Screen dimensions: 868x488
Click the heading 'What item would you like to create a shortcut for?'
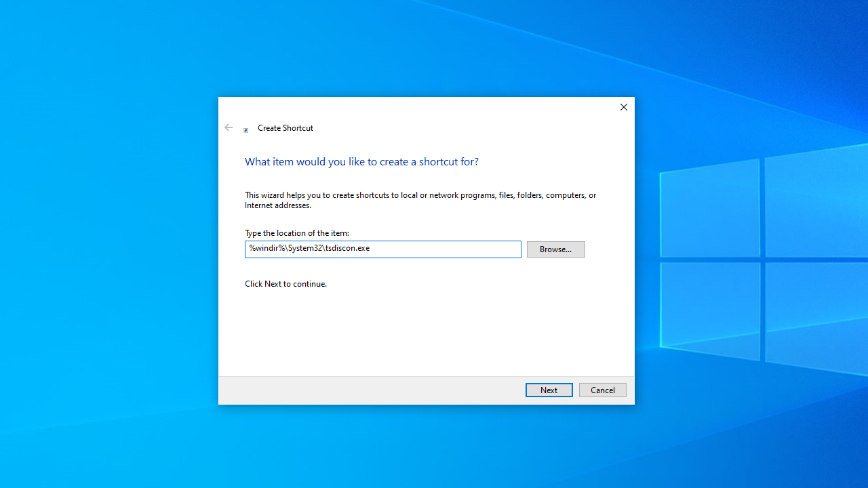361,161
